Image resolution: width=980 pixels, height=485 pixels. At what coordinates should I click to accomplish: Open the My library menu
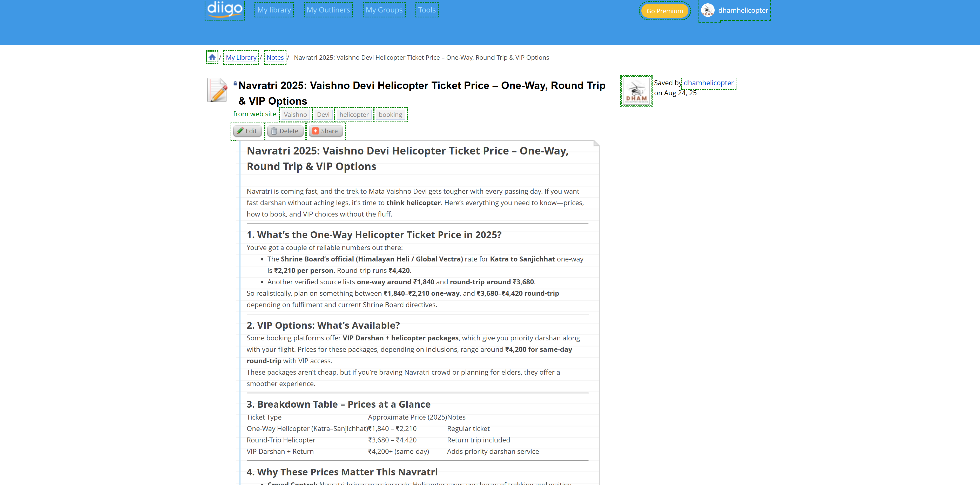[x=274, y=10]
